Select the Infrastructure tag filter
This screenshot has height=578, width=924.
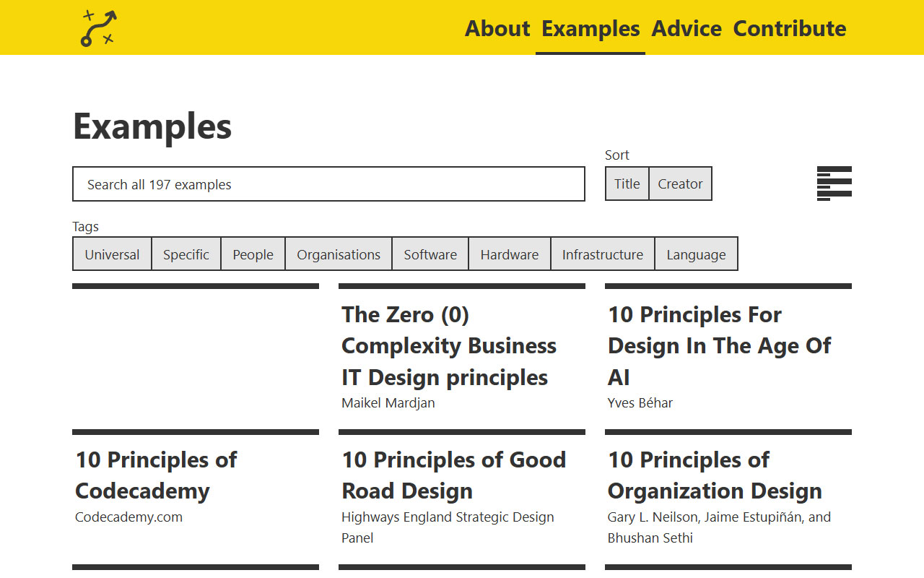[x=602, y=254]
